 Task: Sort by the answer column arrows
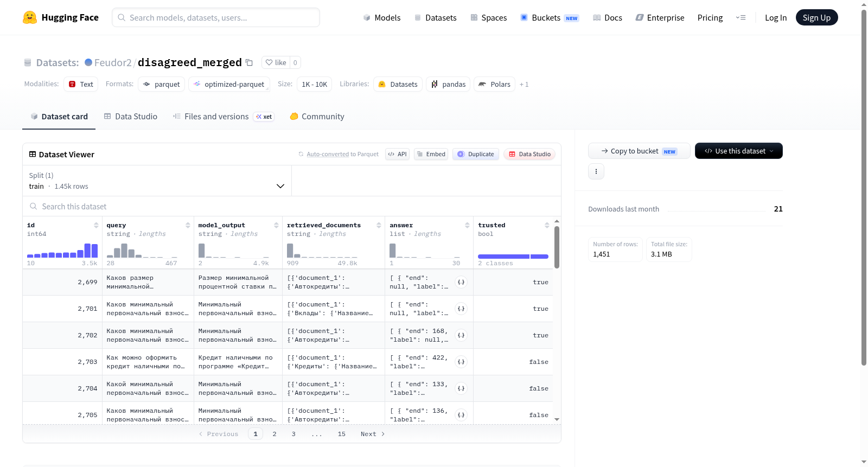(467, 225)
